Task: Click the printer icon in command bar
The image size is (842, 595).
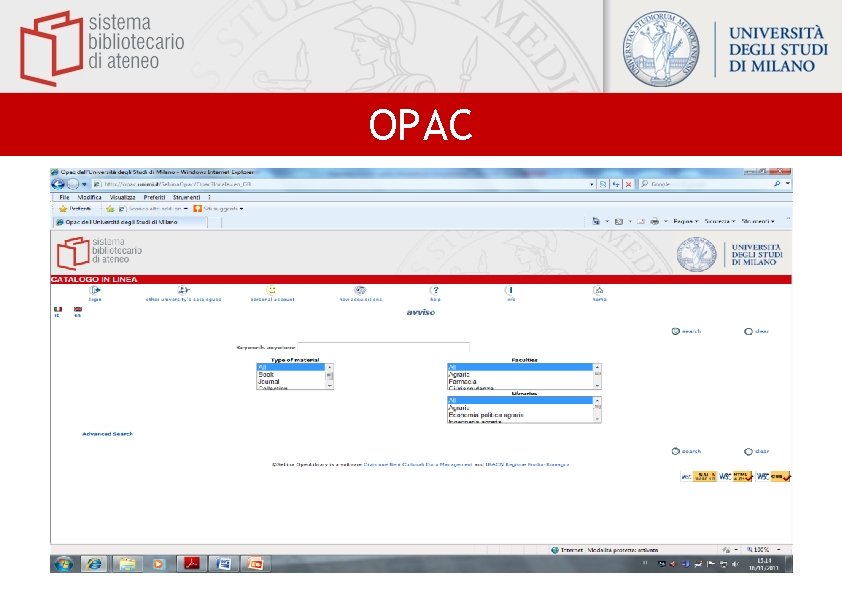Action: point(655,221)
